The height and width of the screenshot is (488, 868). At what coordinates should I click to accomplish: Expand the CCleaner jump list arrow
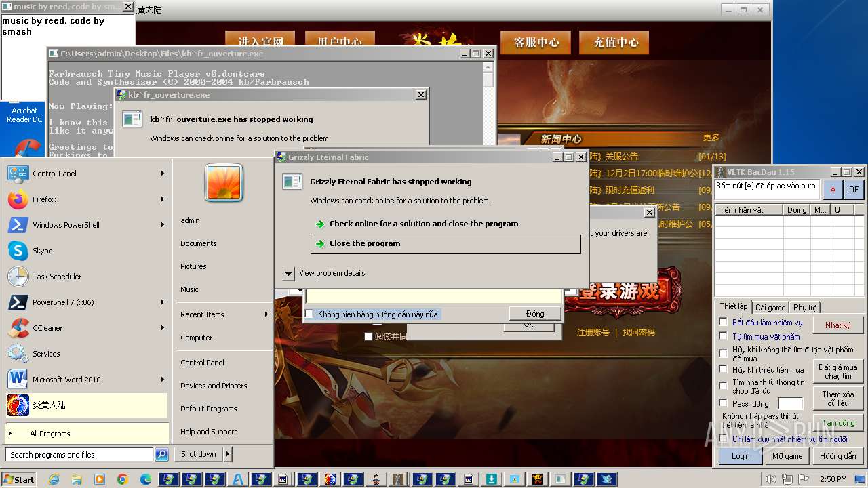pyautogui.click(x=163, y=328)
